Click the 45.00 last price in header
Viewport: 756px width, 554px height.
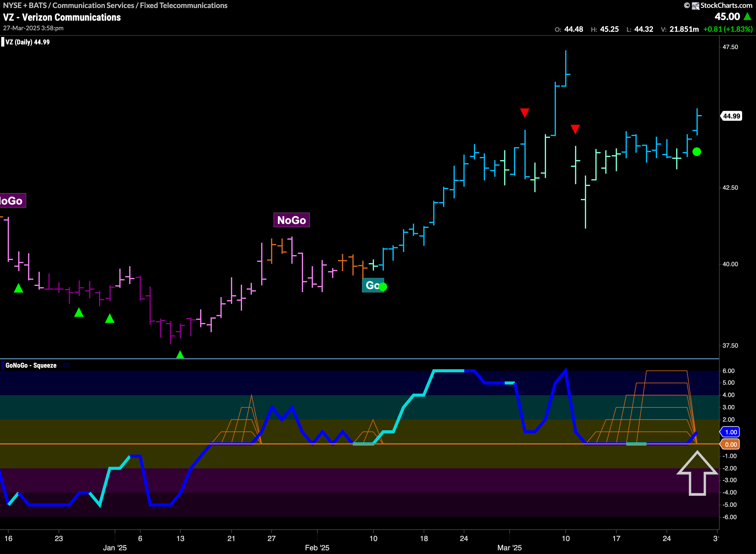pyautogui.click(x=727, y=16)
